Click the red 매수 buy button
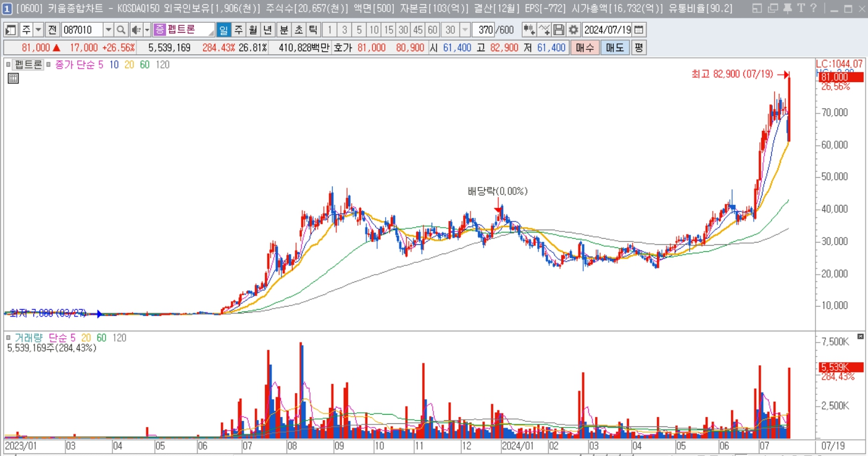The image size is (868, 456). 585,48
